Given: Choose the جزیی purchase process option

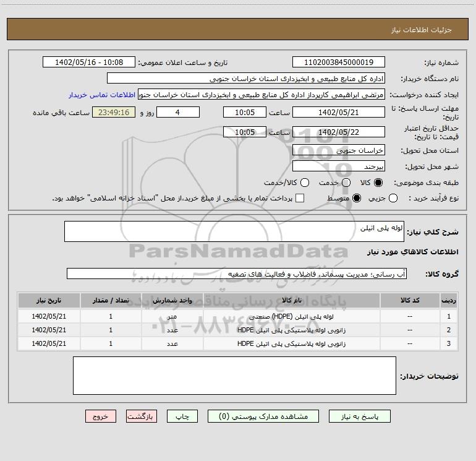Looking at the screenshot, I should pyautogui.click(x=393, y=199).
